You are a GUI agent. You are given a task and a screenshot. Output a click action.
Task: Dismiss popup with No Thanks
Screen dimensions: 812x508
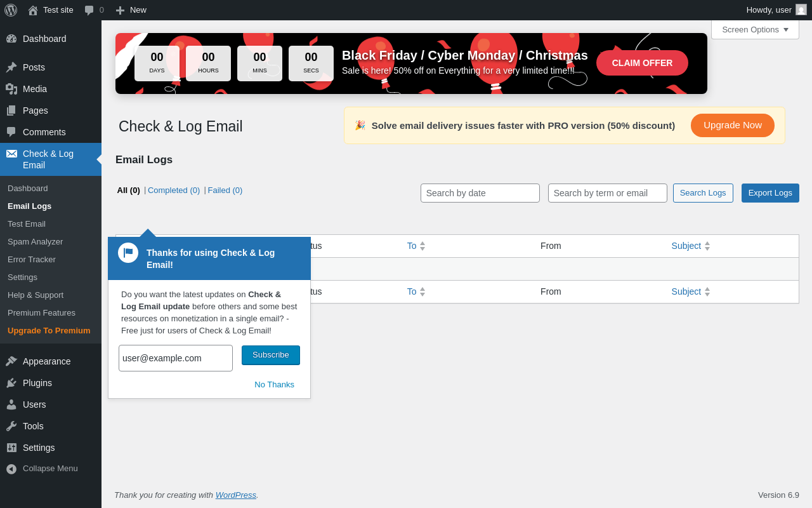275,385
